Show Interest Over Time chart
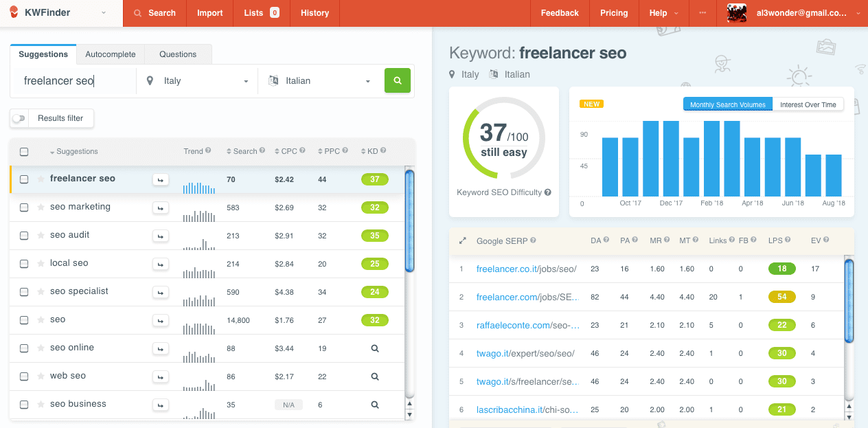Viewport: 868px width, 428px height. tap(808, 104)
